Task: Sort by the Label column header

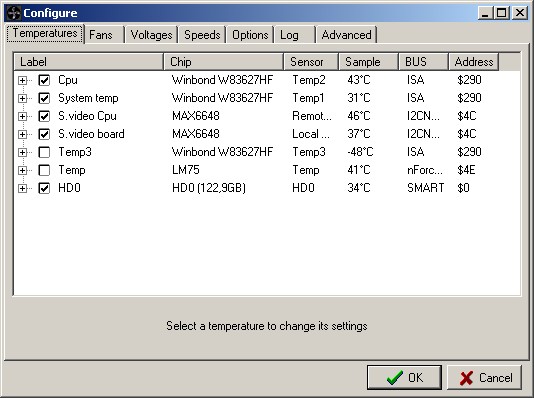Action: (x=89, y=62)
